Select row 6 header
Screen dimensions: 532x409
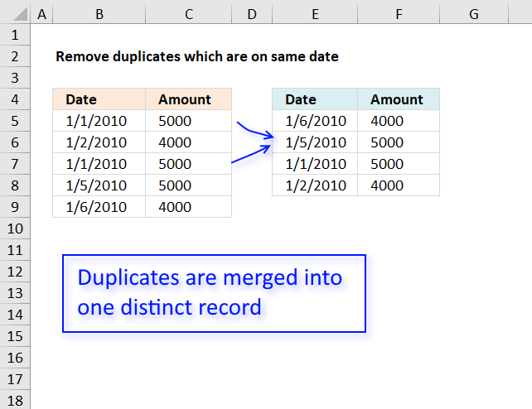point(15,142)
